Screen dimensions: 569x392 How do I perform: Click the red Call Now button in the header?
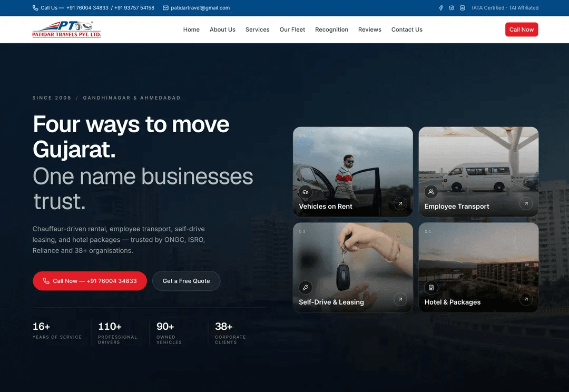pos(522,30)
